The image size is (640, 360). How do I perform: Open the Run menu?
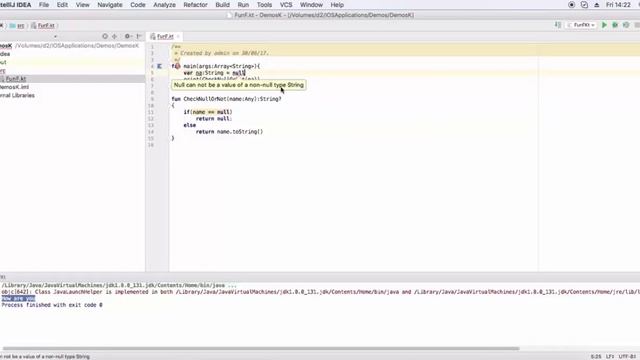point(243,5)
